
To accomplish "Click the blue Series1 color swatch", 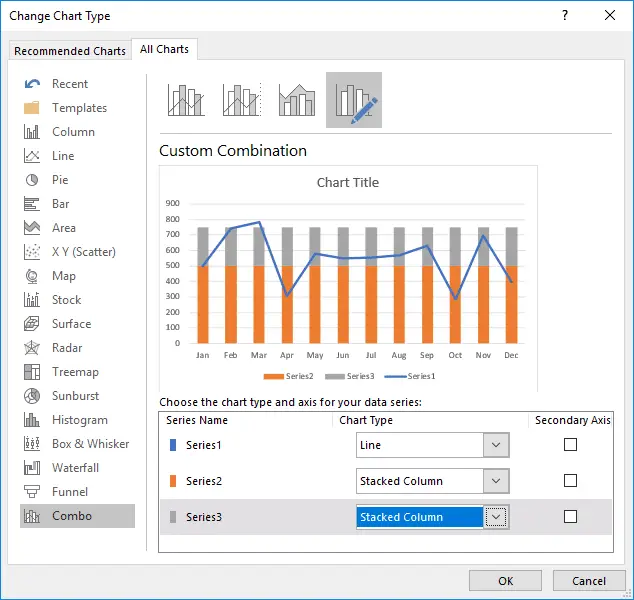I will click(x=173, y=445).
